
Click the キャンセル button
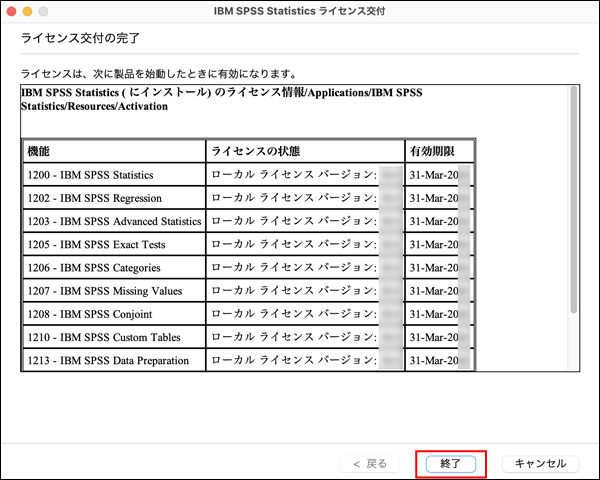click(x=540, y=464)
